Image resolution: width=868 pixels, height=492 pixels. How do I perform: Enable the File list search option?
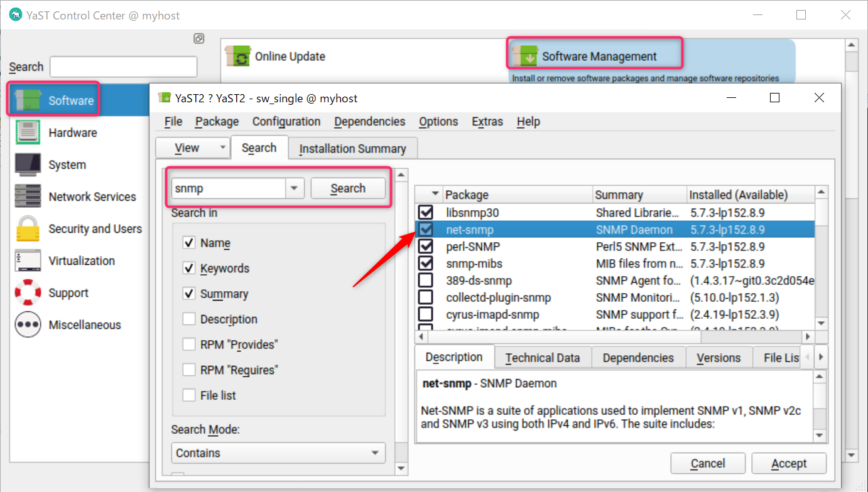coord(189,395)
